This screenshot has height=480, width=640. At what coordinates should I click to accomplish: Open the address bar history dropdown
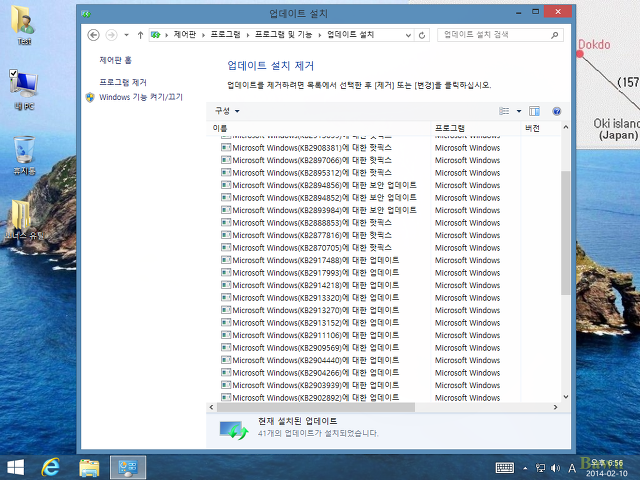[x=408, y=35]
